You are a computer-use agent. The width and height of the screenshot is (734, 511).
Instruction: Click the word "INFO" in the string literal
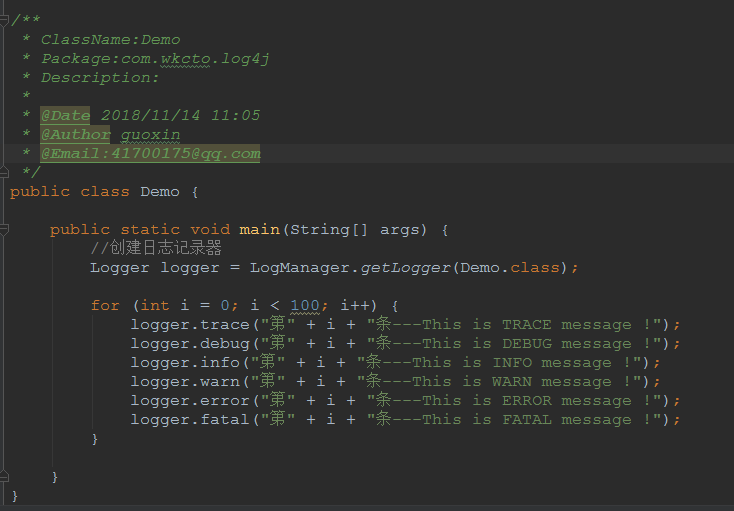coord(512,363)
